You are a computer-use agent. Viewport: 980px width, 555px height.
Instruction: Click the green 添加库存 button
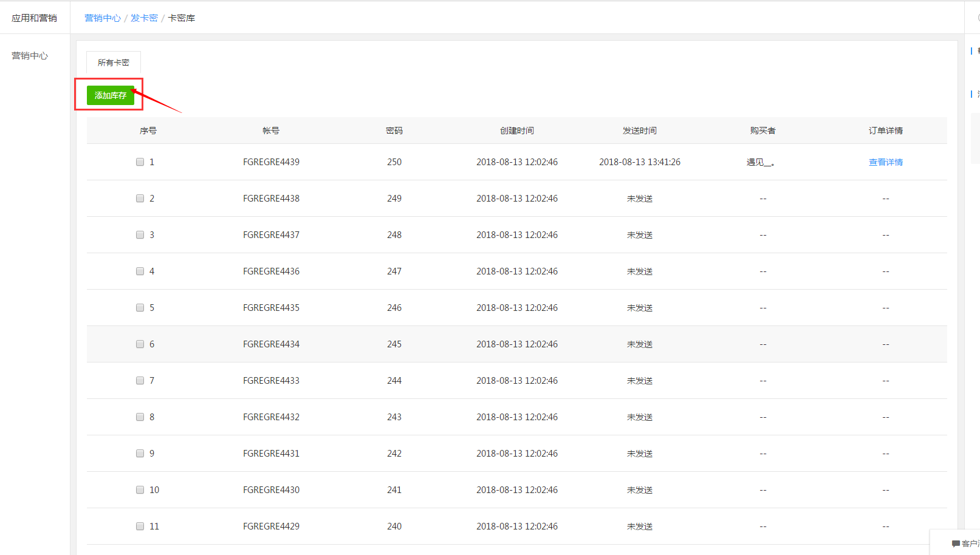point(110,95)
